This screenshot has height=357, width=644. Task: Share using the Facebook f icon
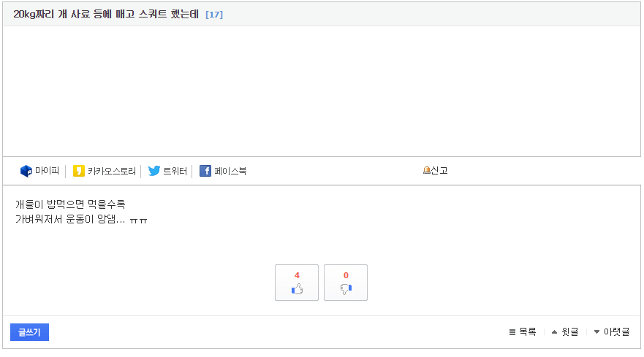click(x=205, y=171)
